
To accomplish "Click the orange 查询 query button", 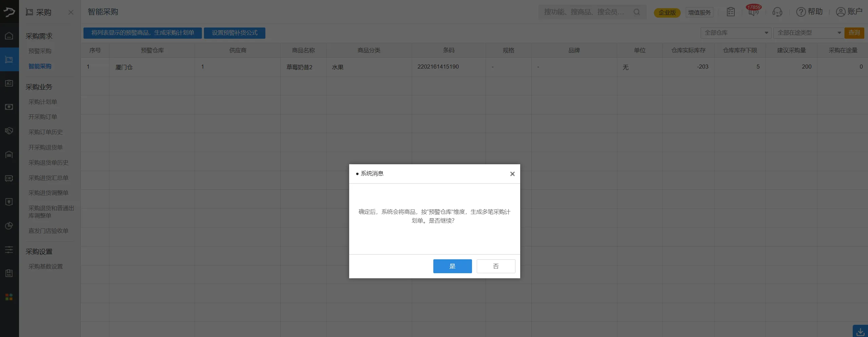I will coord(854,33).
